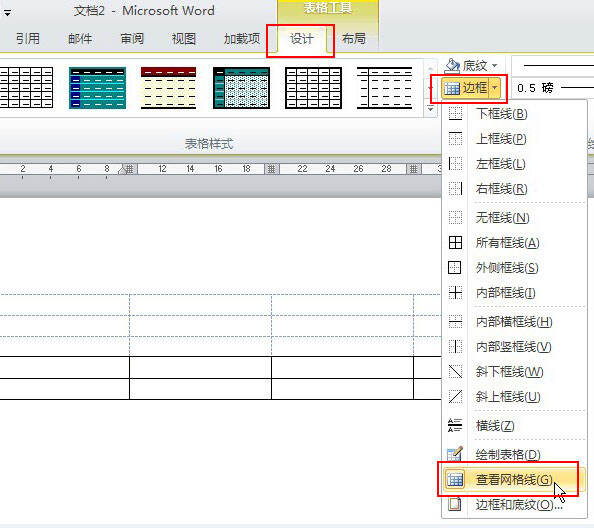Click the diagonal down border icon
The image size is (594, 528).
point(455,372)
